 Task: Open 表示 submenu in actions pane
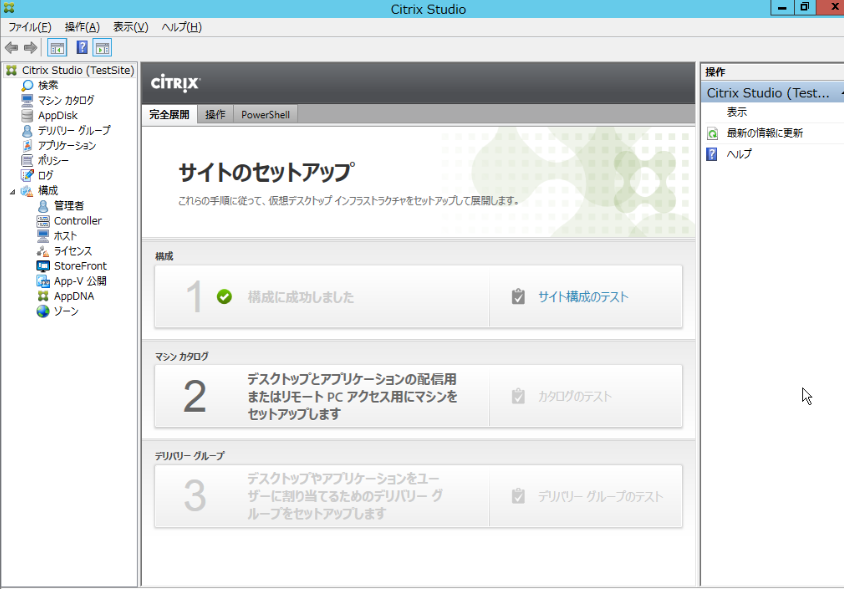pos(737,112)
